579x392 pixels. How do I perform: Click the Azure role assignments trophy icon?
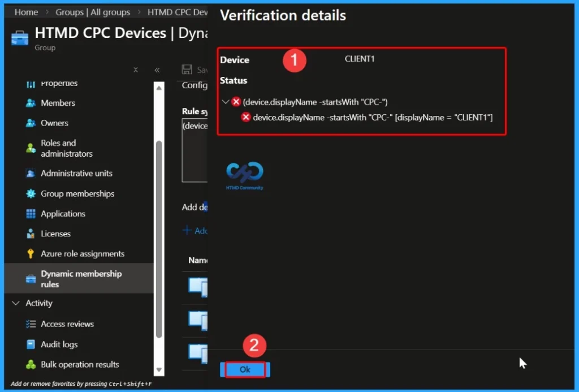coord(32,253)
